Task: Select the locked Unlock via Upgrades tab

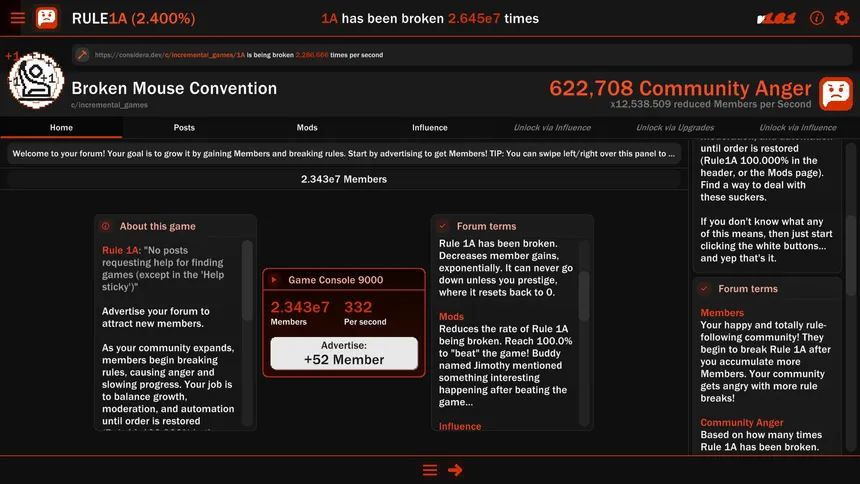Action: point(675,127)
